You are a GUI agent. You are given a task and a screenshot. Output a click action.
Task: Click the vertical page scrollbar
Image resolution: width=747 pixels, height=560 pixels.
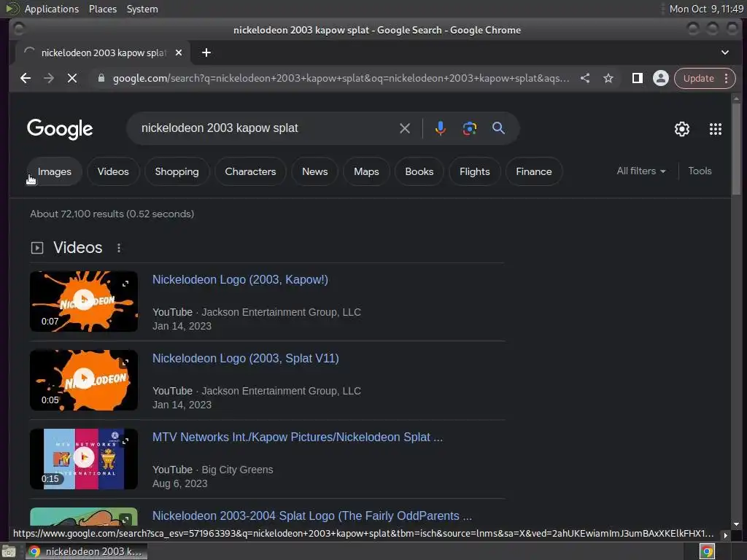[x=736, y=149]
